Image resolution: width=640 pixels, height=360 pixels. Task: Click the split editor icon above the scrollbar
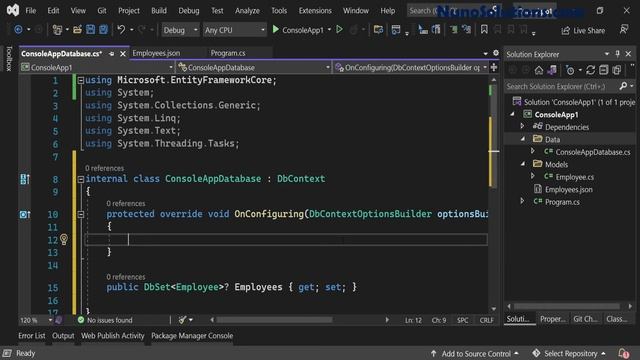pos(494,67)
